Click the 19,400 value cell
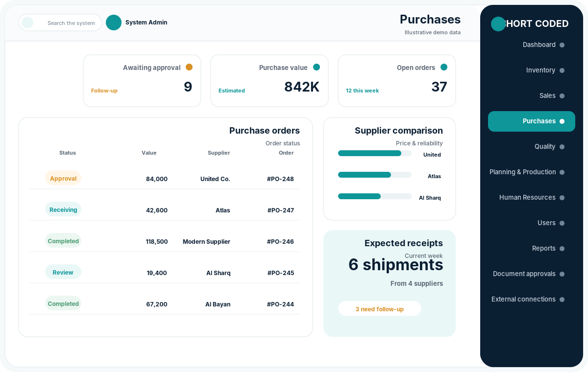Screen dimensions: 588x372 point(157,273)
